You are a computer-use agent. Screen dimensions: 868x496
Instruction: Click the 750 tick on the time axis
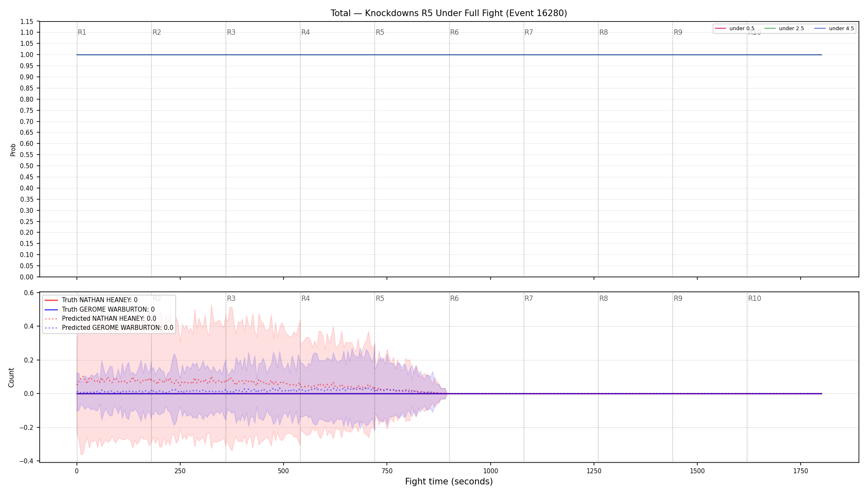(387, 471)
